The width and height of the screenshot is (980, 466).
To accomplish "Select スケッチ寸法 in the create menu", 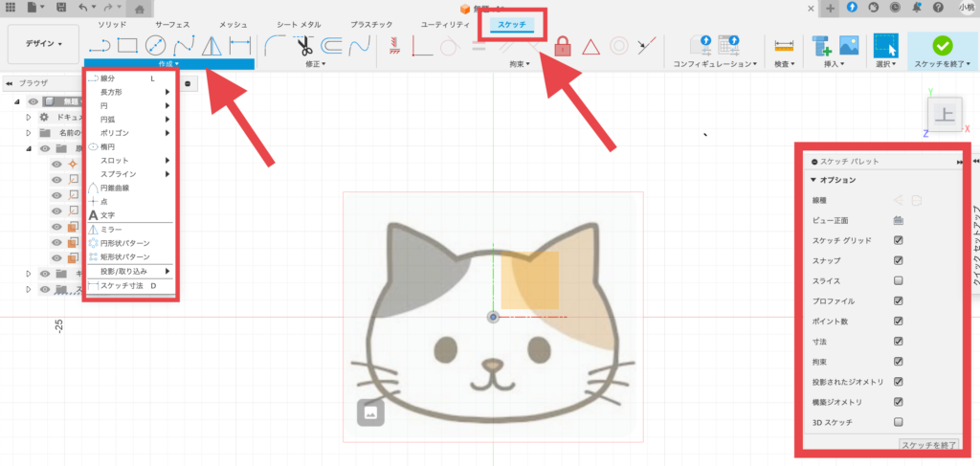I will [122, 286].
